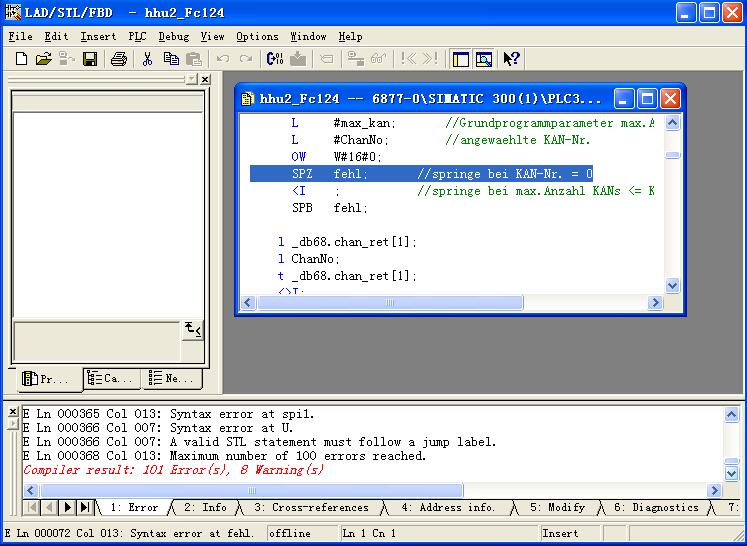Screen dimensions: 747x546
Task: Open the Help menu
Action: (x=350, y=36)
